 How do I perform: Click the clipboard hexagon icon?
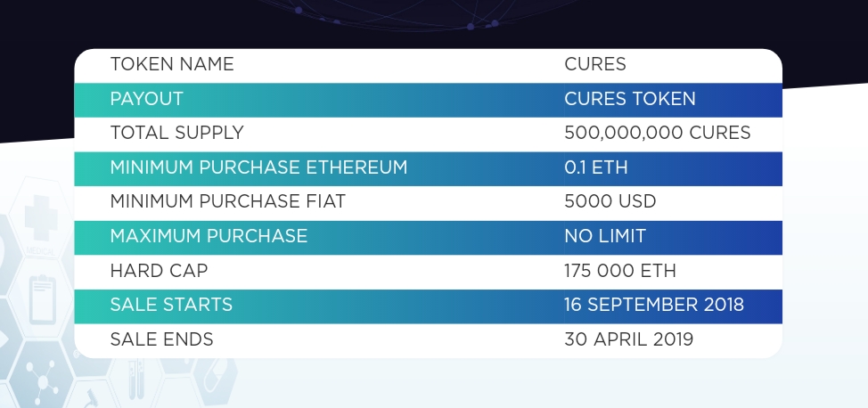[x=42, y=299]
